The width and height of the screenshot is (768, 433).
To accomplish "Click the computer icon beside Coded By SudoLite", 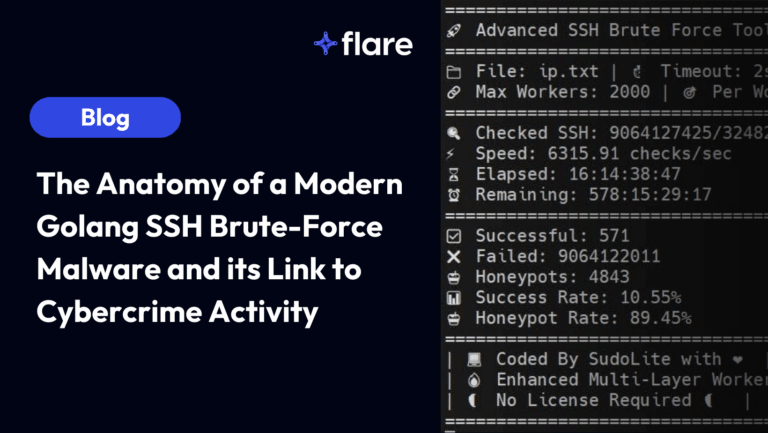I will [x=474, y=359].
